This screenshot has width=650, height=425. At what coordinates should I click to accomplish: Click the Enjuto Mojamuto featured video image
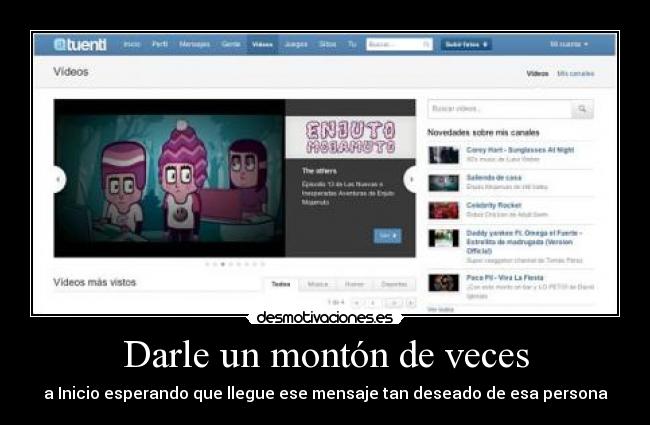click(x=170, y=178)
